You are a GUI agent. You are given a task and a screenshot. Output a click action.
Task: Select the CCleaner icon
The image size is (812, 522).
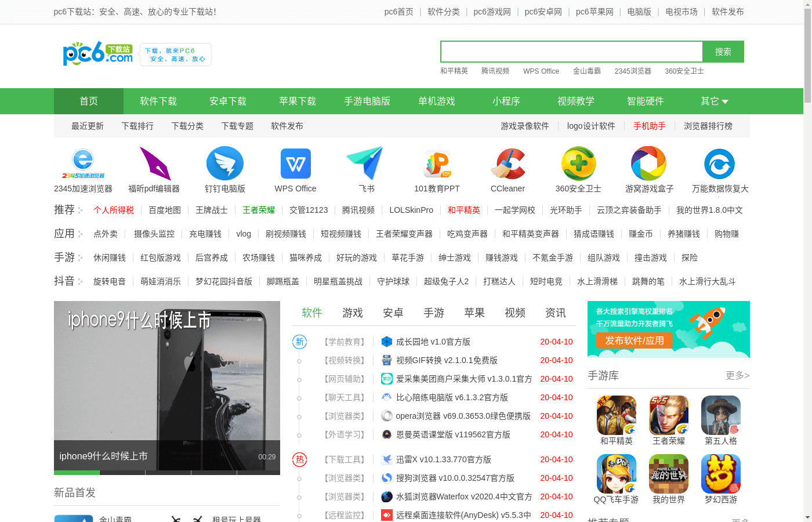pos(508,164)
